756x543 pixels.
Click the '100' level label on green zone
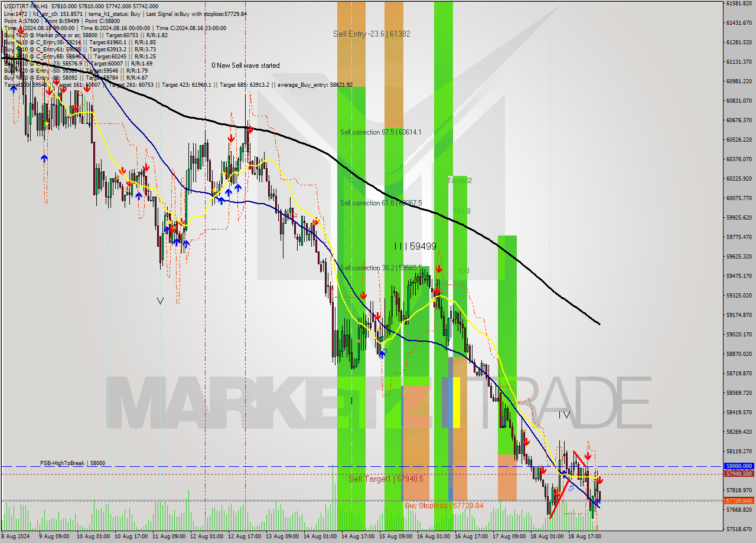pos(464,271)
